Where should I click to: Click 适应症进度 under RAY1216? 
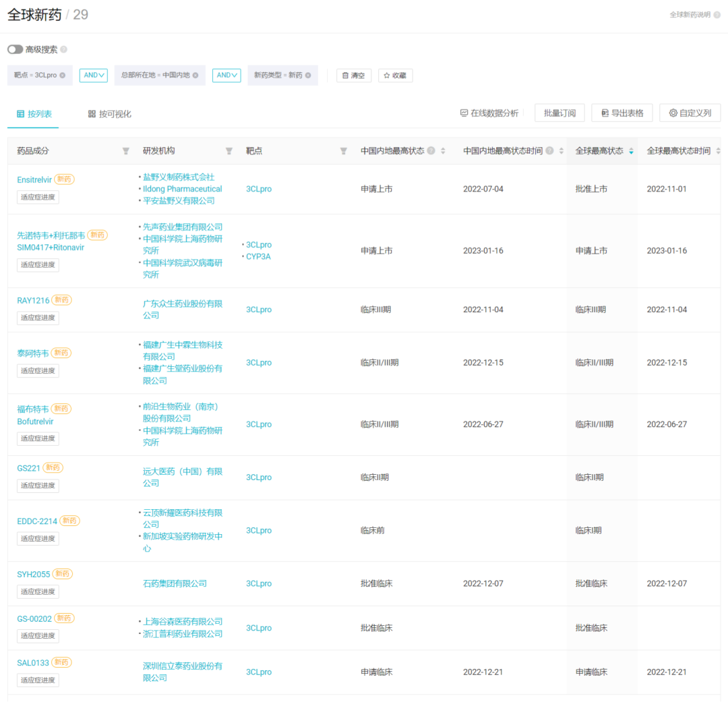click(38, 318)
